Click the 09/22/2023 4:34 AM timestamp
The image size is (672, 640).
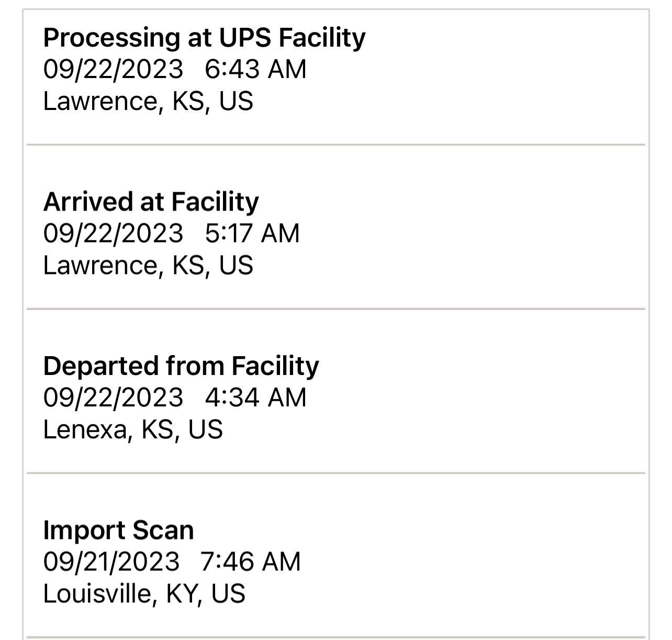click(x=175, y=398)
